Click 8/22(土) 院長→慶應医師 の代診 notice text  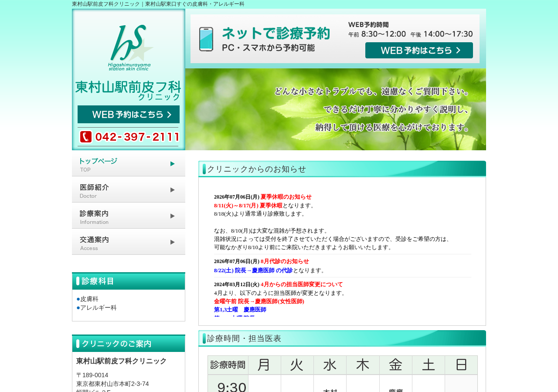(x=253, y=270)
